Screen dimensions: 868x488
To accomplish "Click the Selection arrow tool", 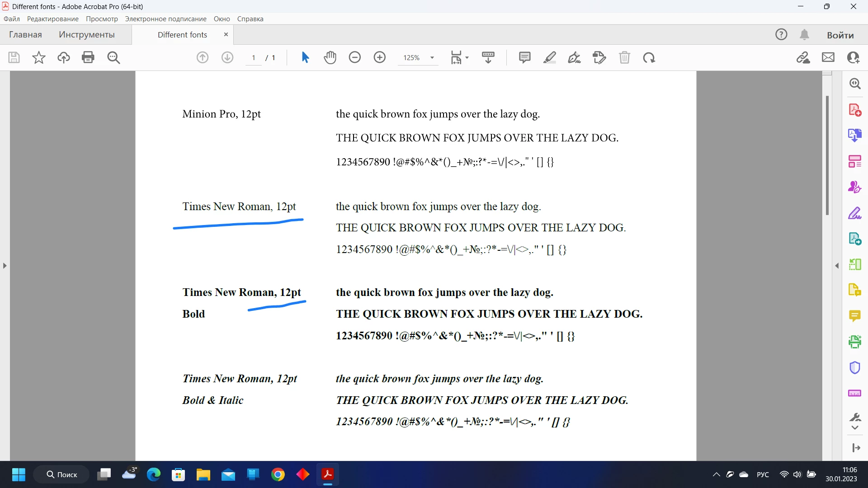I will tap(305, 57).
